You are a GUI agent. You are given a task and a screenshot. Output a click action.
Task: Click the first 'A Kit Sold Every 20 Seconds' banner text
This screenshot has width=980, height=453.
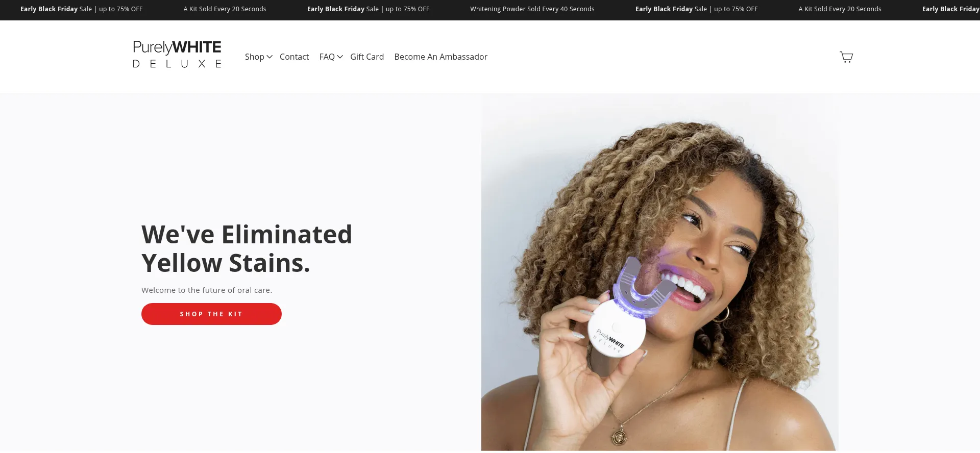coord(225,9)
